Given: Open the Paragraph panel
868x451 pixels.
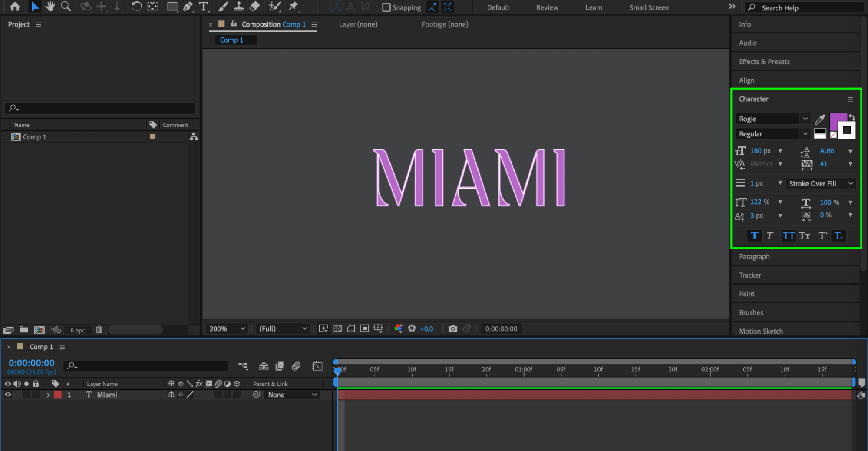Looking at the screenshot, I should (754, 257).
